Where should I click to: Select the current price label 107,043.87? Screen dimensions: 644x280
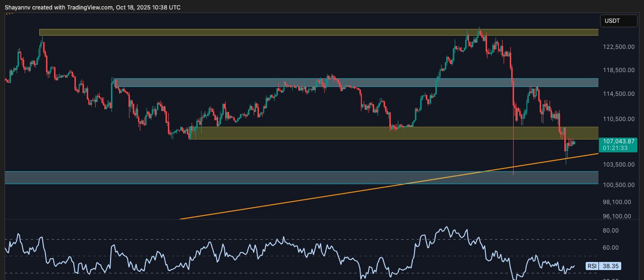[x=618, y=141]
